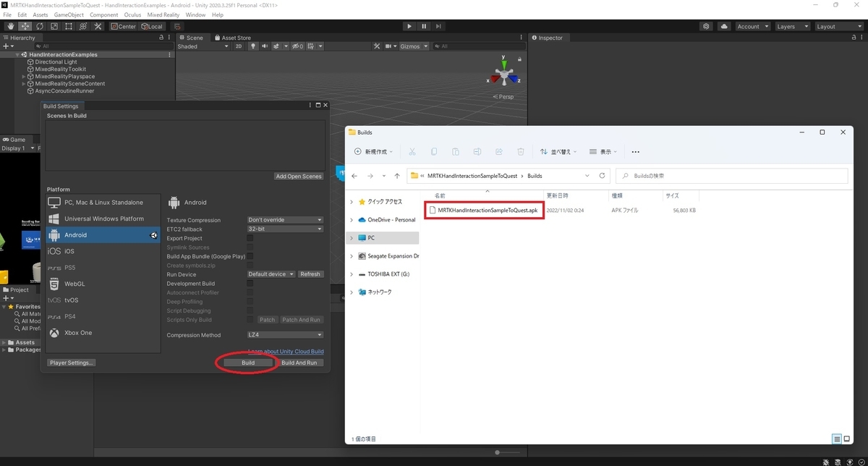Open Texture Compression dropdown
Viewport: 868px width, 466px height.
tap(285, 220)
